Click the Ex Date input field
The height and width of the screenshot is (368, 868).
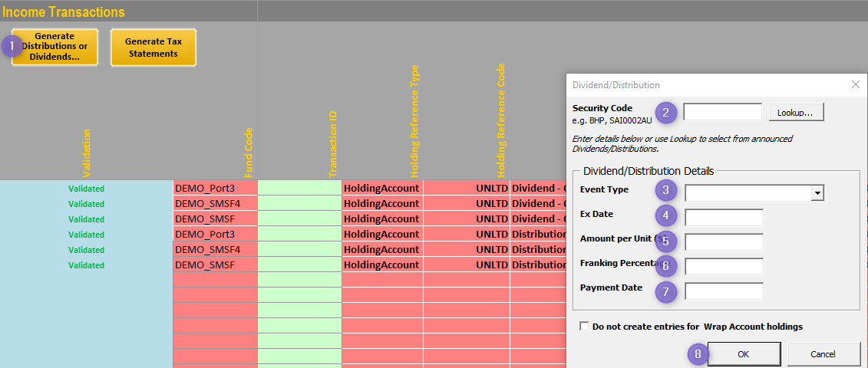[724, 218]
